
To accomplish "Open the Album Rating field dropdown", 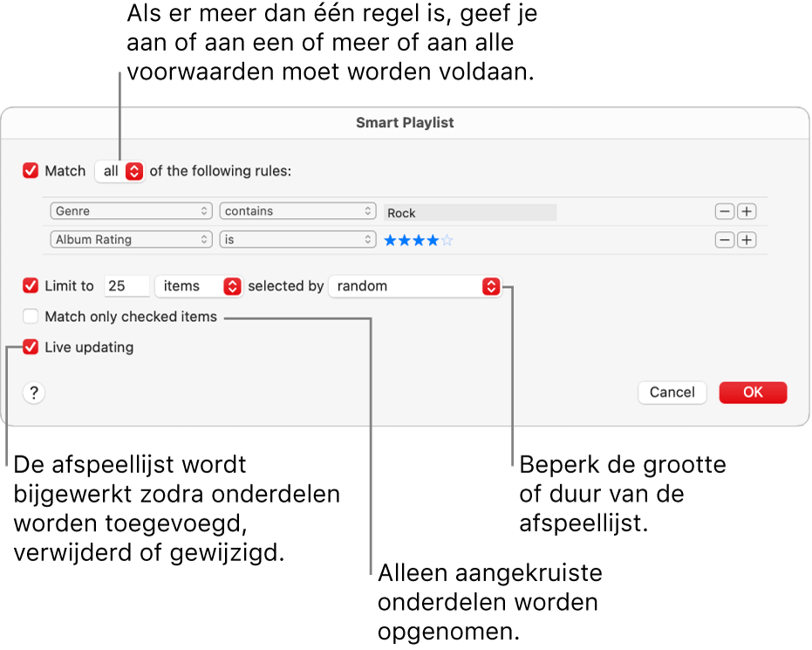I will 132,239.
